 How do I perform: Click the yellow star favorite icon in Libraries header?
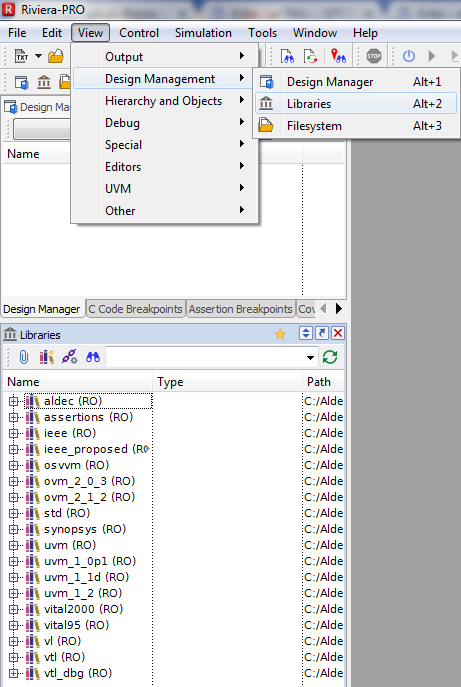click(x=280, y=334)
